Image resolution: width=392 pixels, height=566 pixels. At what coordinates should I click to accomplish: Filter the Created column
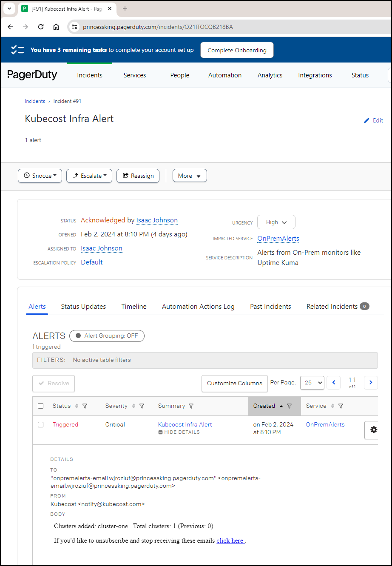coord(290,406)
